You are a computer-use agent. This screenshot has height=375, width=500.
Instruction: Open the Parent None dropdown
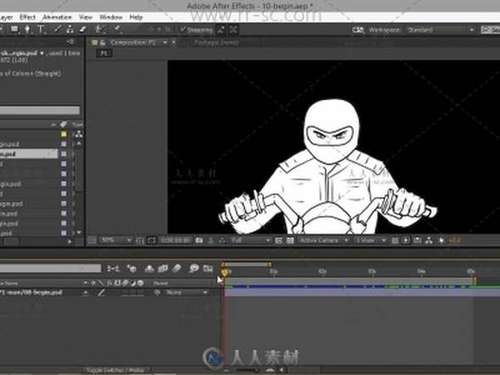pyautogui.click(x=186, y=292)
